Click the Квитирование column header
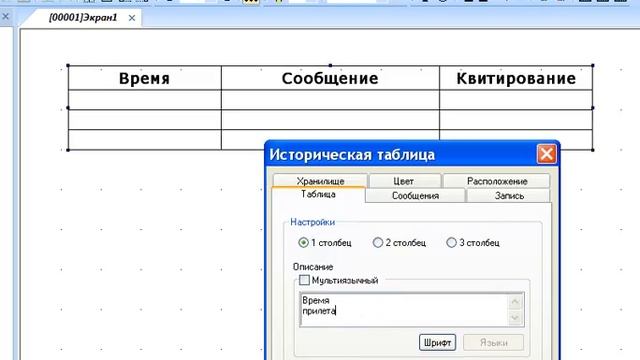The height and width of the screenshot is (360, 640). tap(516, 78)
